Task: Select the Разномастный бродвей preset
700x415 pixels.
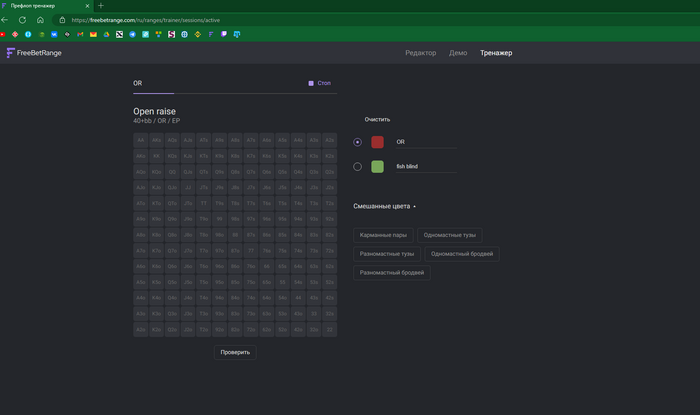Action: point(392,272)
